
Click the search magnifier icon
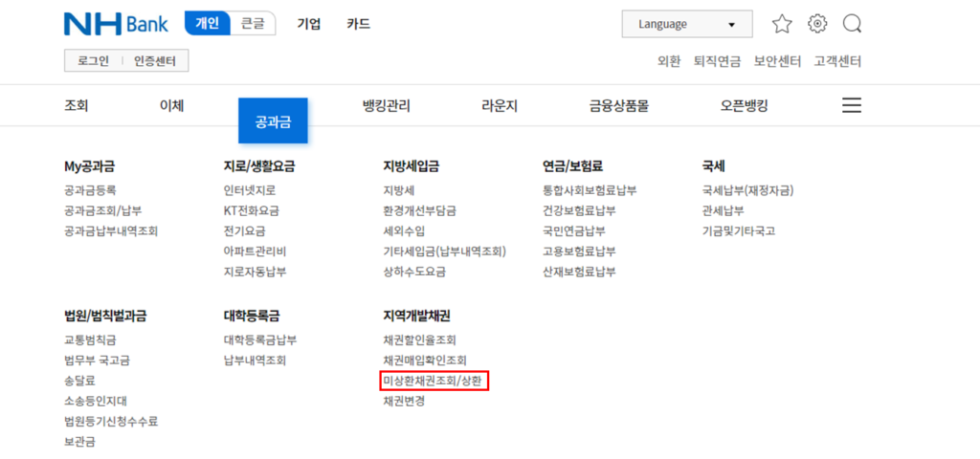coord(852,24)
